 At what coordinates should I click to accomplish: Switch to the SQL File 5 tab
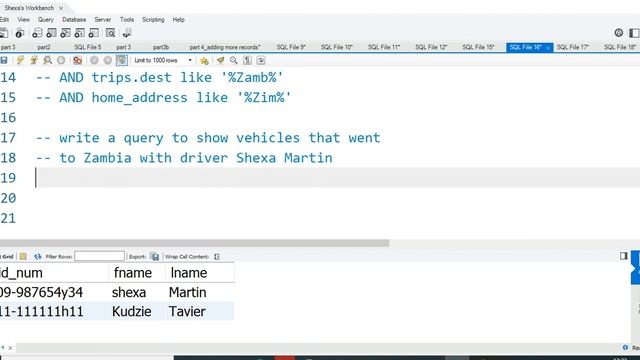(87, 47)
